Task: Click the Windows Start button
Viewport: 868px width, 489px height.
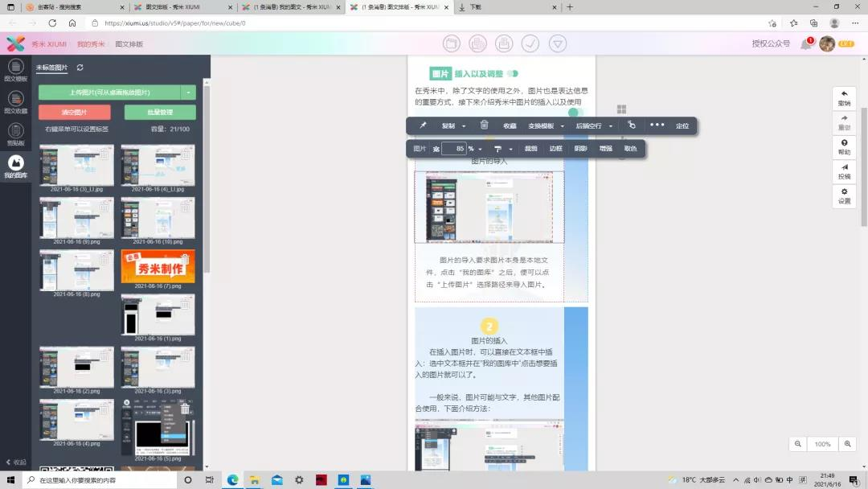Action: pos(10,479)
